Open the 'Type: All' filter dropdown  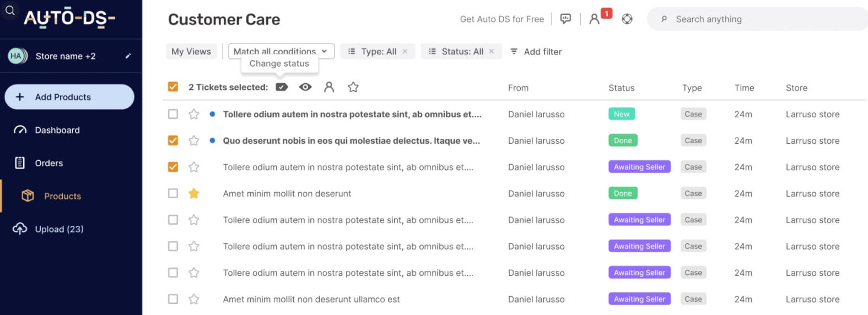pyautogui.click(x=373, y=51)
